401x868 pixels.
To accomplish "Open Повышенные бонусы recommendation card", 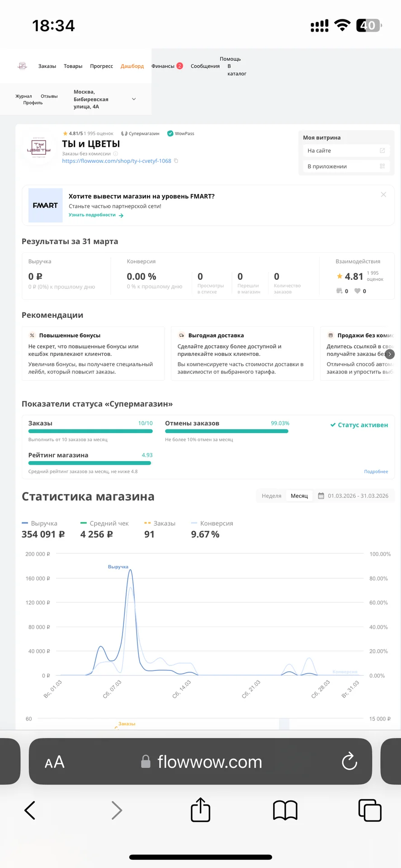I will click(x=93, y=354).
